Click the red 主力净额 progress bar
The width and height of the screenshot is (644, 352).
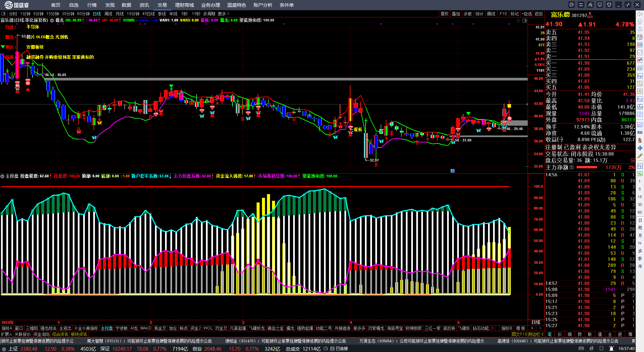pos(587,167)
